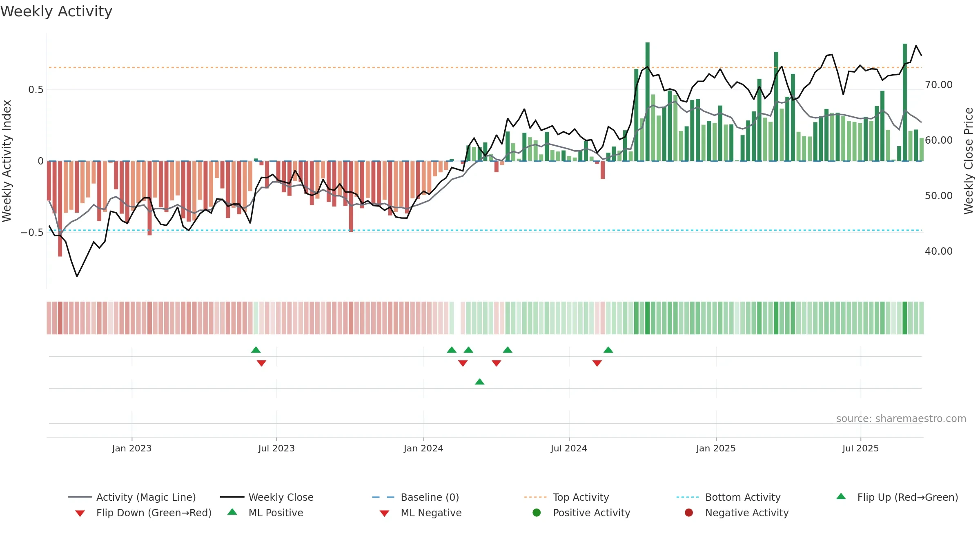
Task: Click the Weekly Close Price axis title
Action: (x=969, y=161)
